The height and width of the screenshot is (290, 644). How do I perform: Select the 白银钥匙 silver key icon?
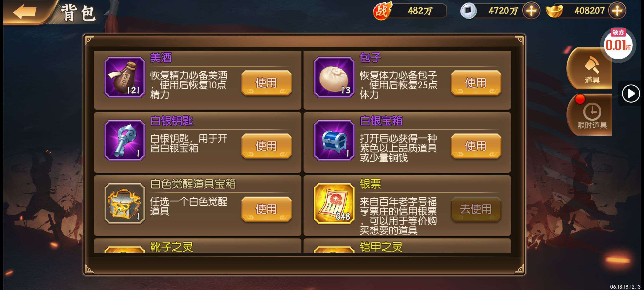coord(125,140)
